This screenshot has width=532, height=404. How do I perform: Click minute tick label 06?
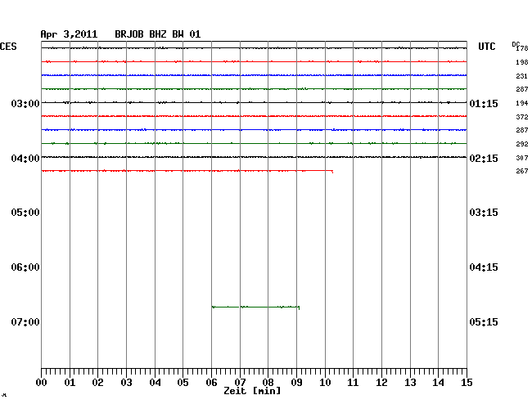pos(211,383)
